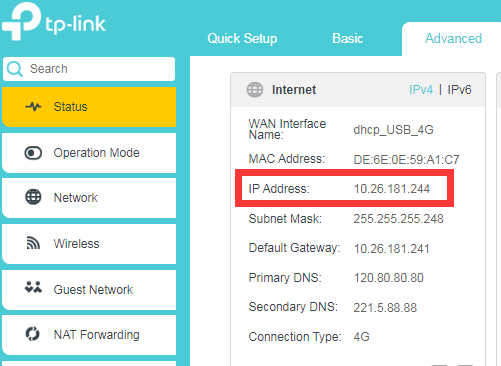Screen dimensions: 501x366
Task: Switch to the Basic tab
Action: coord(347,38)
